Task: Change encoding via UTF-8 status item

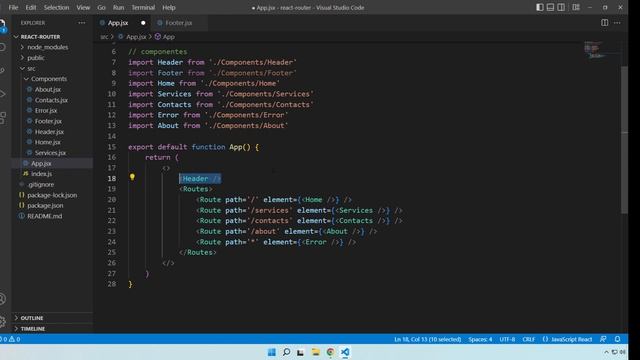Action: pyautogui.click(x=507, y=339)
